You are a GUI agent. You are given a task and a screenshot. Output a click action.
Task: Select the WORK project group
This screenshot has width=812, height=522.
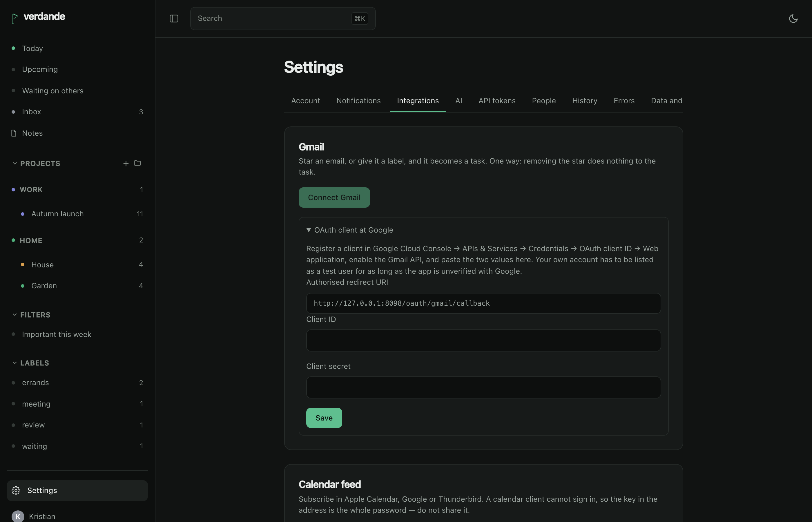click(77, 189)
